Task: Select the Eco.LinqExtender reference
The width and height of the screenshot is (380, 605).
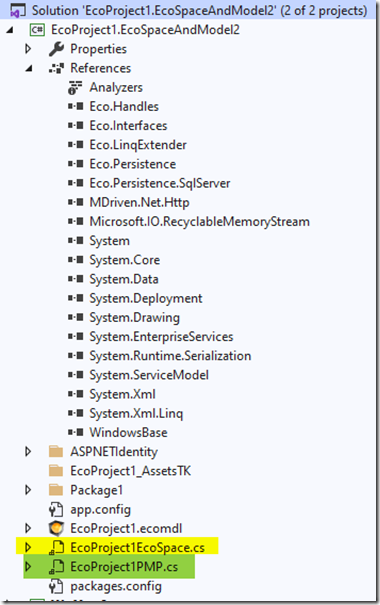Action: pyautogui.click(x=138, y=145)
